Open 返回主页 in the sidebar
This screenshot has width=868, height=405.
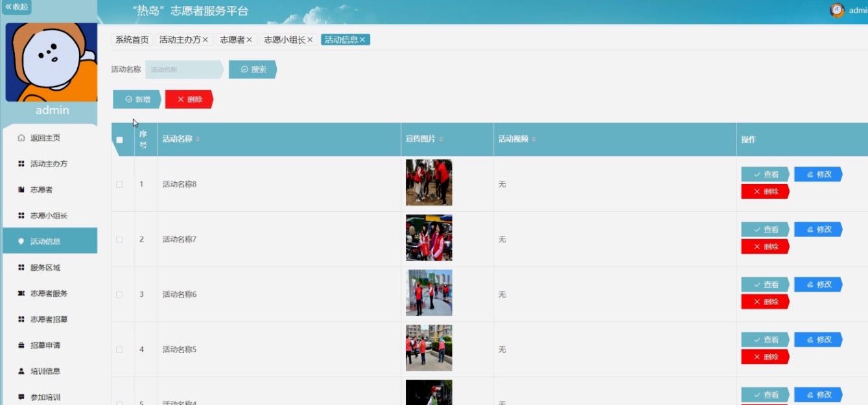(50, 138)
